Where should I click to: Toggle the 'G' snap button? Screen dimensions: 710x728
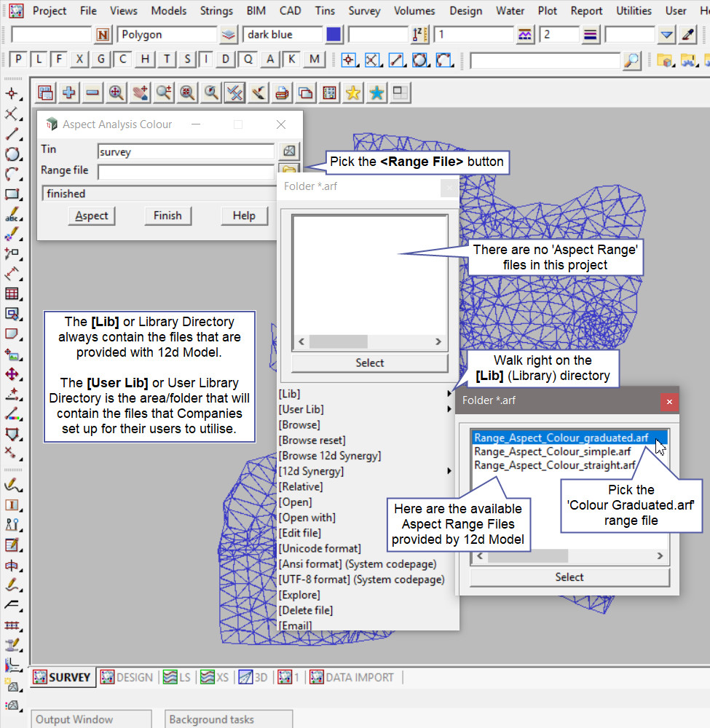click(101, 60)
